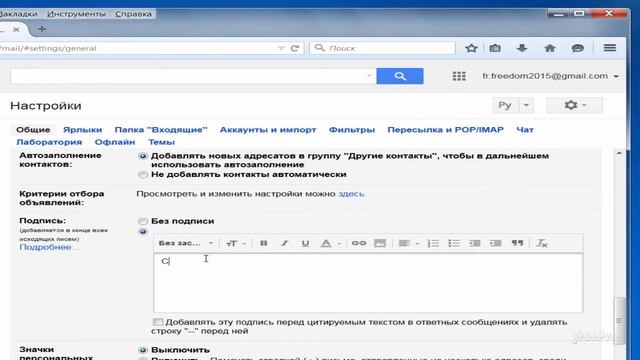Open the 'Лаборатория' settings tab
Image resolution: width=640 pixels, height=360 pixels.
[49, 142]
